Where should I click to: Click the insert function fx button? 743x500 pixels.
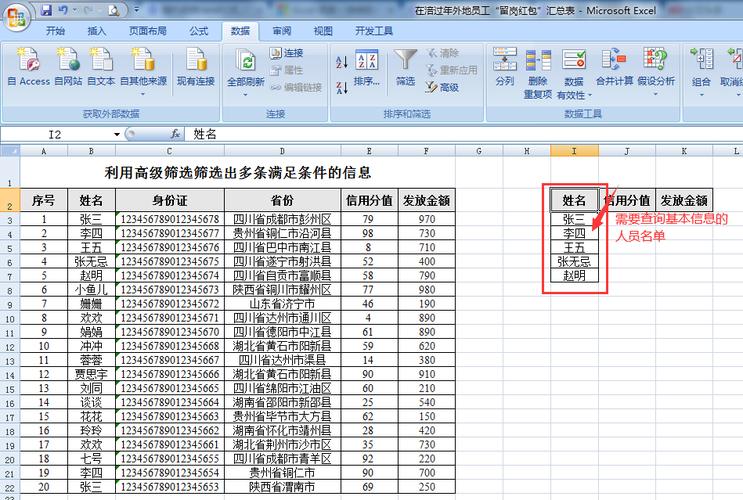(x=176, y=134)
